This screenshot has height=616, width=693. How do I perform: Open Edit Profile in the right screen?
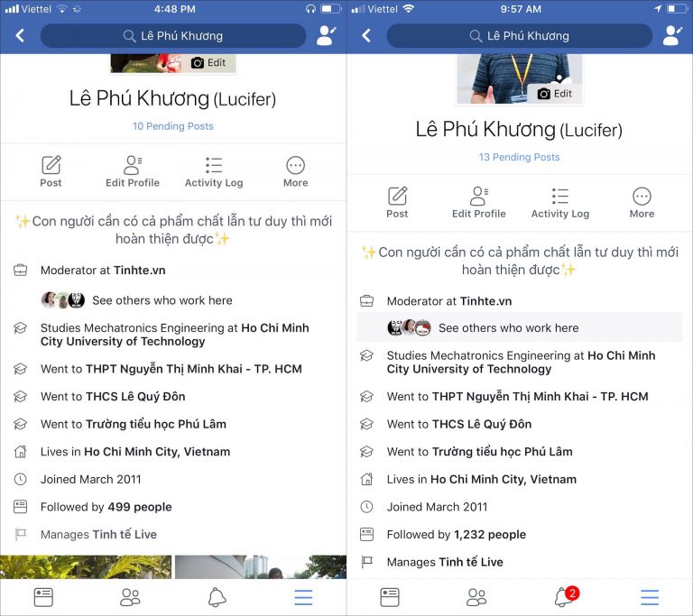pos(478,202)
